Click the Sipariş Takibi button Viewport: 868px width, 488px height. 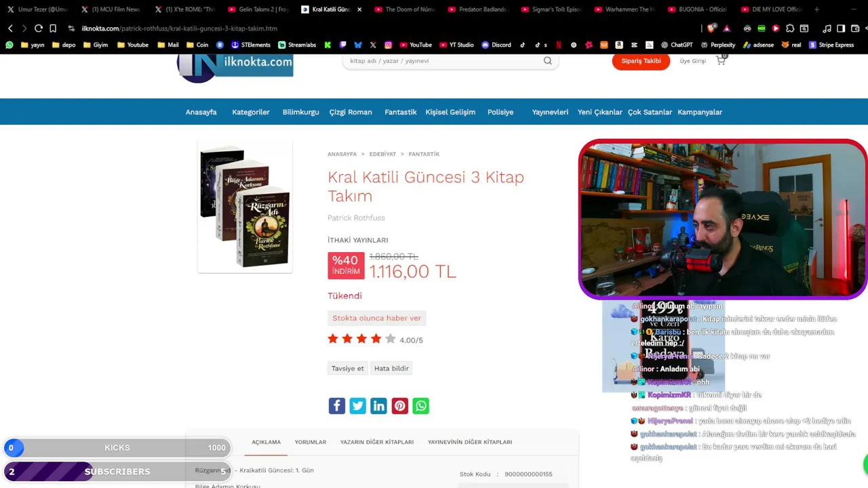point(641,61)
